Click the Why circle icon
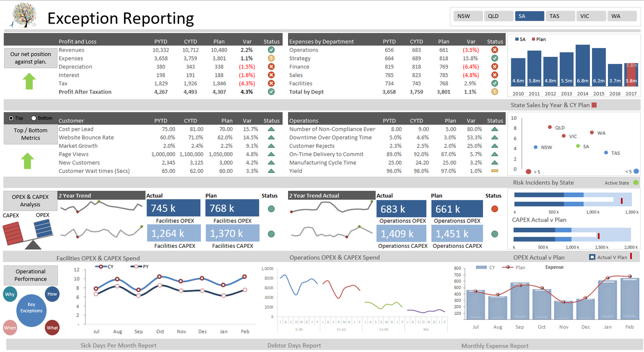This screenshot has width=644, height=352. tap(9, 294)
